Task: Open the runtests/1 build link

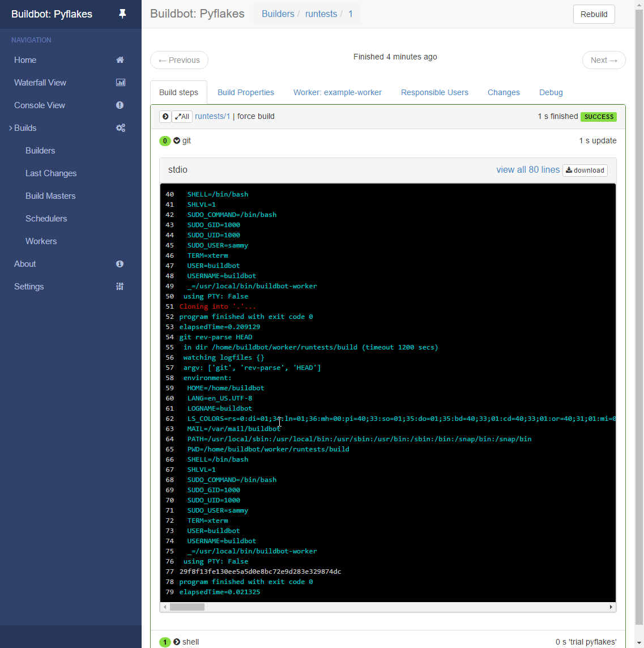Action: point(212,117)
